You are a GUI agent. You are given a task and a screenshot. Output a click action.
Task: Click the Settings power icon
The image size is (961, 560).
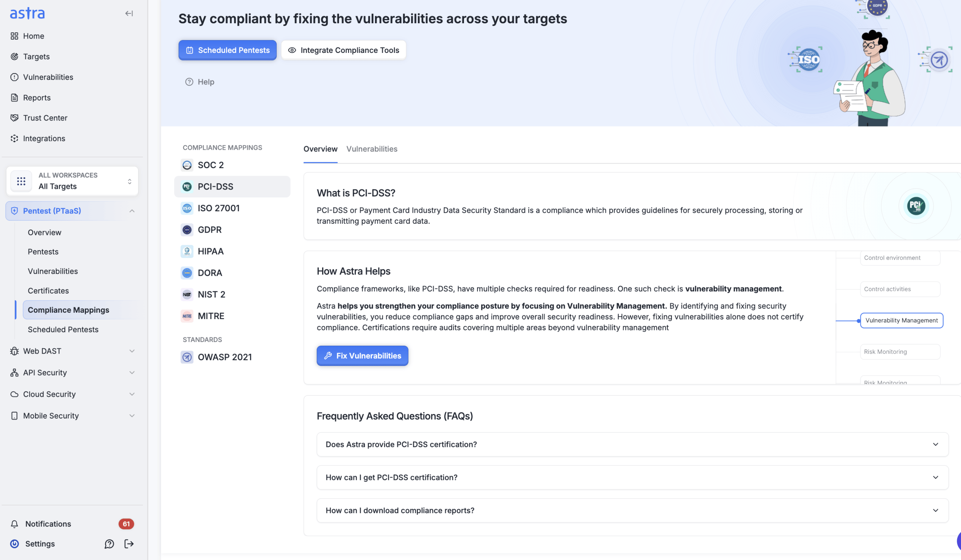click(15, 544)
